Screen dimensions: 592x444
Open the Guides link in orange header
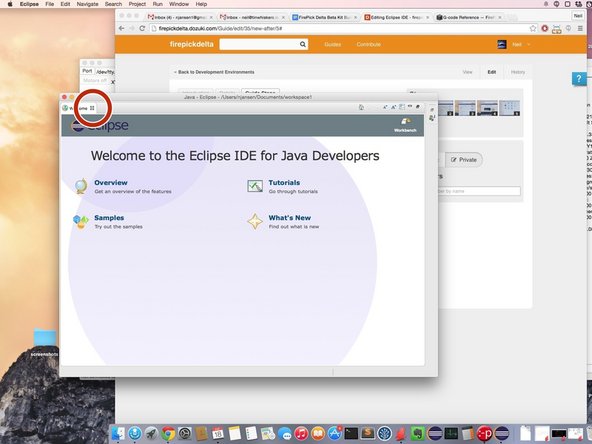[333, 45]
